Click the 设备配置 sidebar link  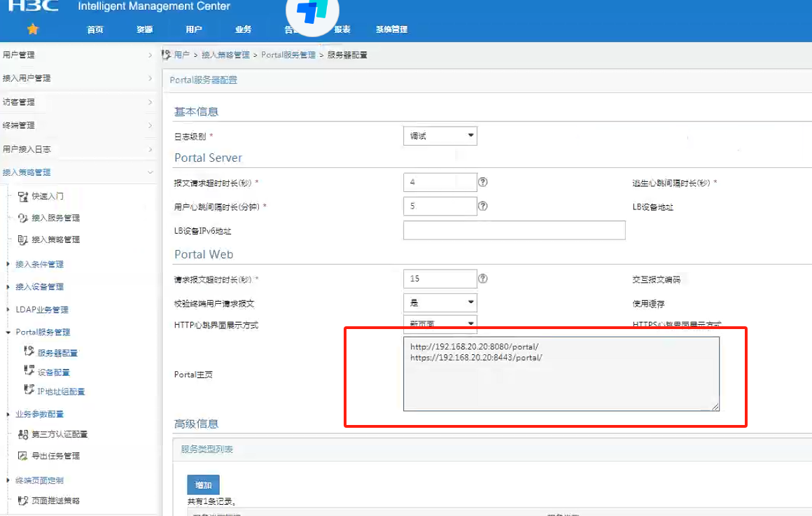(x=53, y=372)
